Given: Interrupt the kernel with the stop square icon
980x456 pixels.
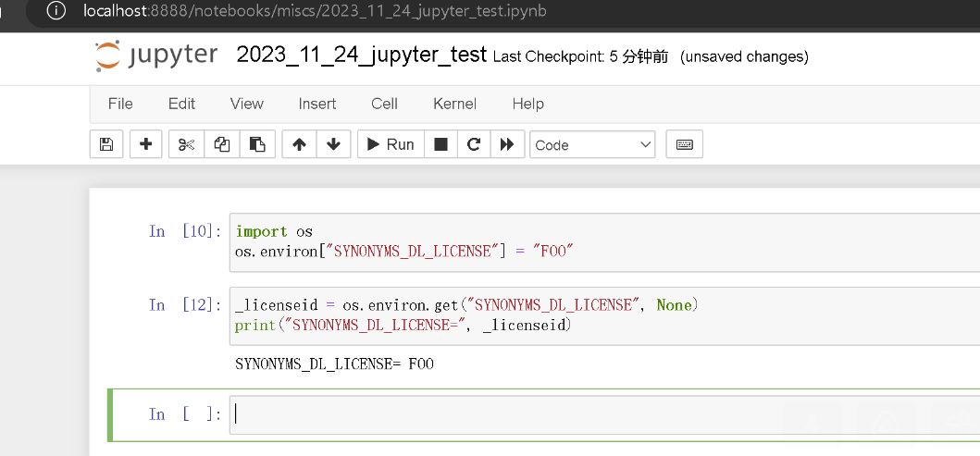Looking at the screenshot, I should coord(441,145).
